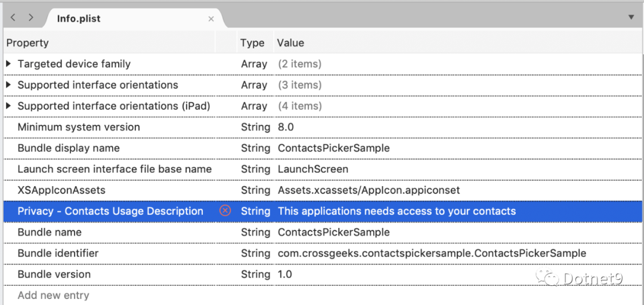Expand Supported interface orientations (iPad) array
This screenshot has width=644, height=305.
click(x=8, y=106)
